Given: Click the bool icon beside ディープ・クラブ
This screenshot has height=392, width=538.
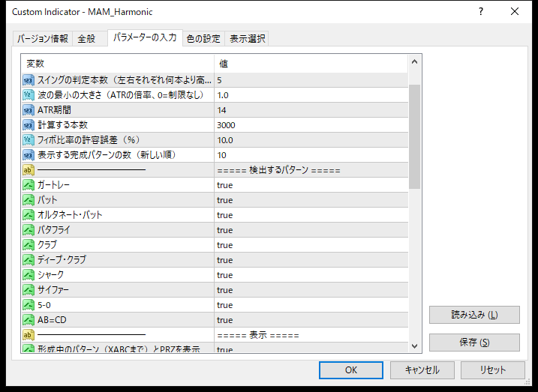Looking at the screenshot, I should (29, 260).
